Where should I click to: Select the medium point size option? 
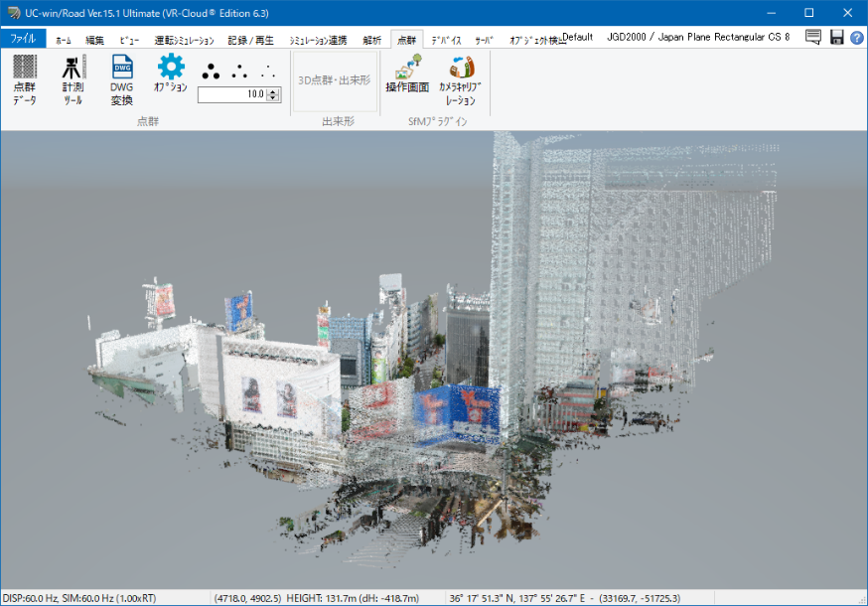coord(239,73)
